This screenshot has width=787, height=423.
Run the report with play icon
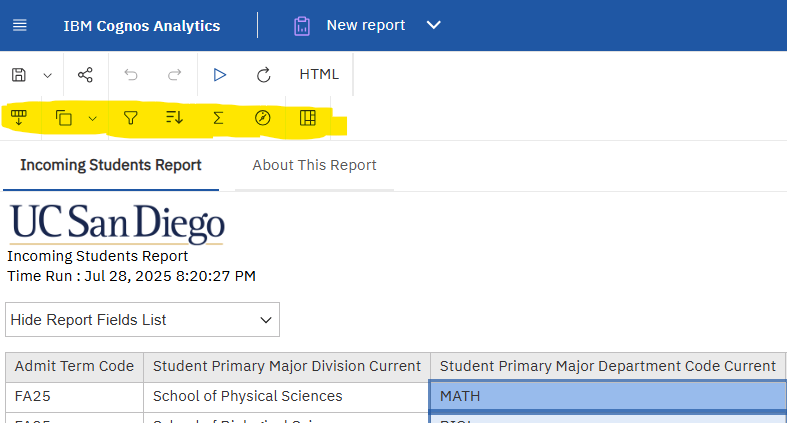(x=219, y=75)
